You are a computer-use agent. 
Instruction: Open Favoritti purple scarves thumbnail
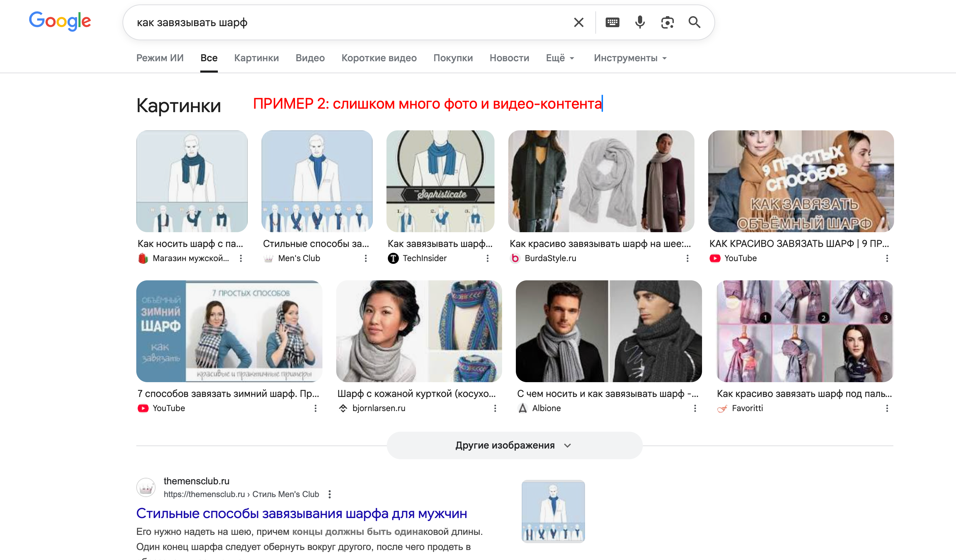click(x=805, y=331)
